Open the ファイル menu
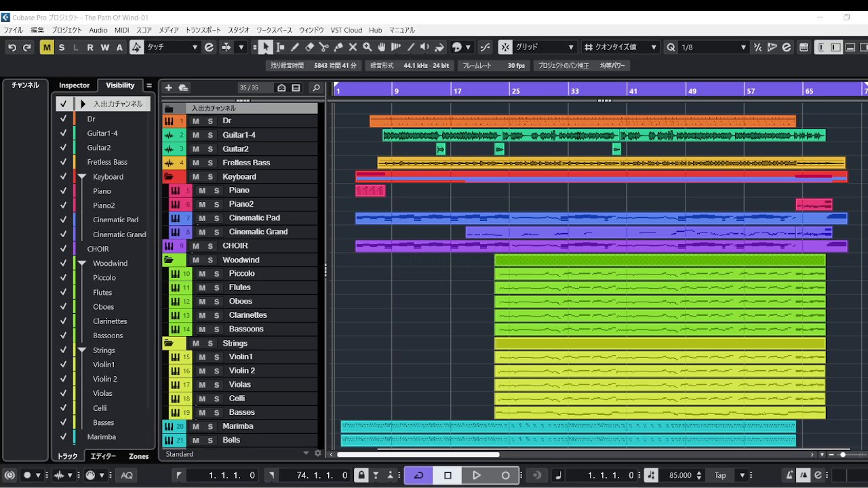This screenshot has width=868, height=488. coord(13,30)
